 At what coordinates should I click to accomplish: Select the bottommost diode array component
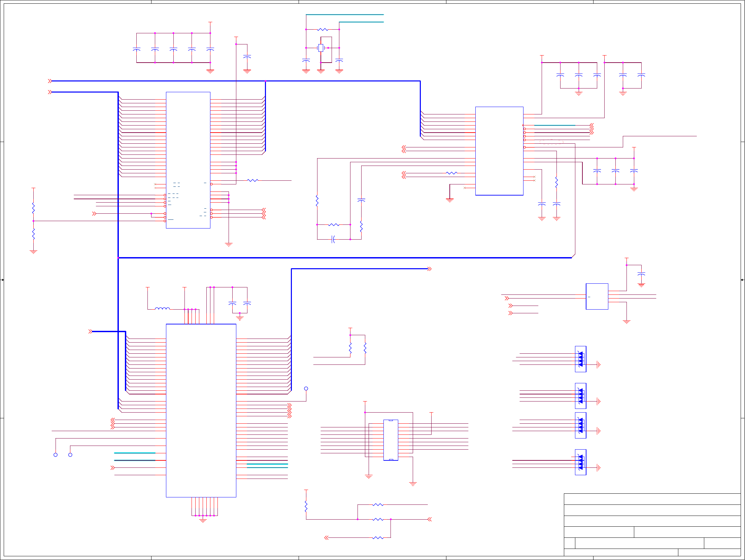(x=580, y=462)
